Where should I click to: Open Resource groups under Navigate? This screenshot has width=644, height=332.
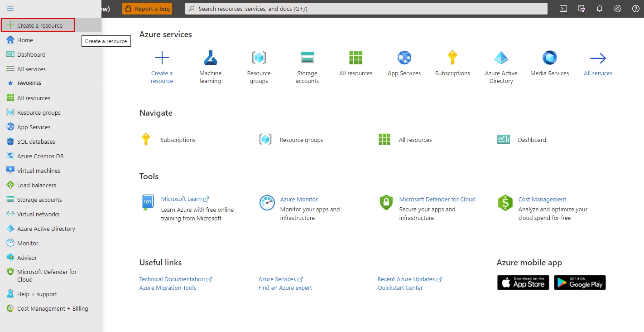(291, 140)
